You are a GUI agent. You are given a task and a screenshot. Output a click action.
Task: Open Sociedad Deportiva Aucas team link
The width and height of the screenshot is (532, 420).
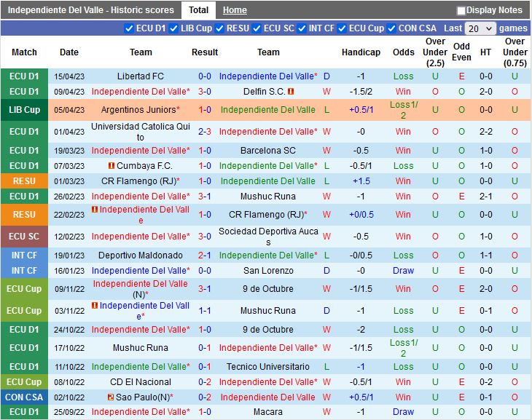tap(268, 237)
